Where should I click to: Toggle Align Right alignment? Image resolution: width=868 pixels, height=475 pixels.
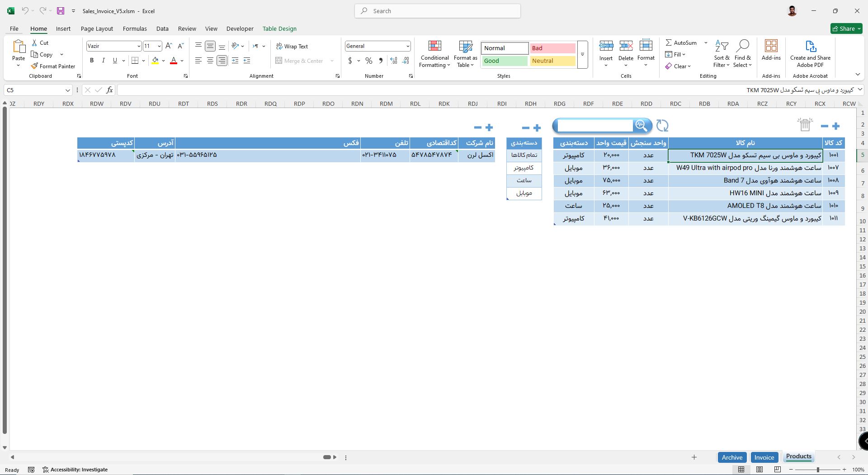(x=222, y=61)
